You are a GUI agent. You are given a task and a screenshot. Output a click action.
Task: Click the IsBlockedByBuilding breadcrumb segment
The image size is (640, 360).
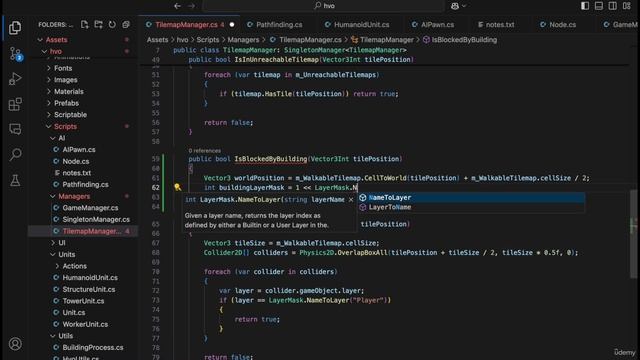pos(460,40)
